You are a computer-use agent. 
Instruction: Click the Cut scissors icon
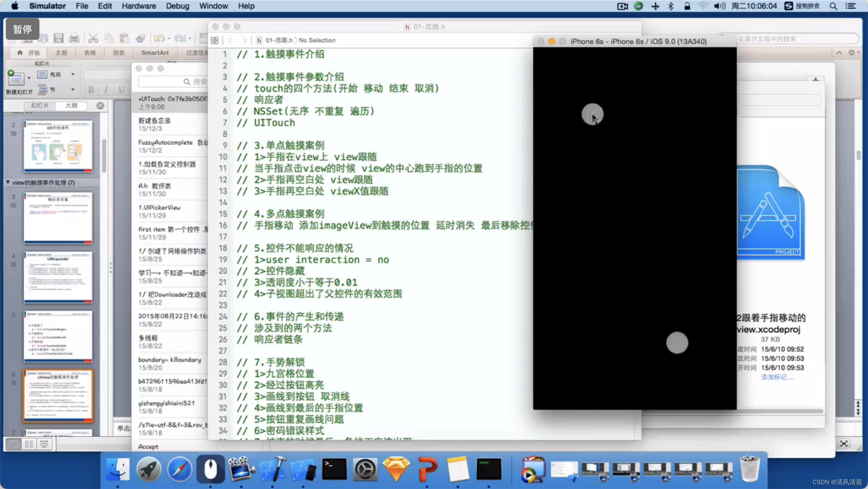pyautogui.click(x=93, y=38)
